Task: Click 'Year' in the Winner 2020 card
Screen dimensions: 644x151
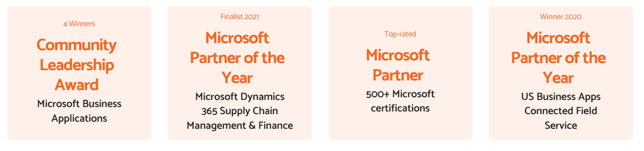Action: click(558, 78)
